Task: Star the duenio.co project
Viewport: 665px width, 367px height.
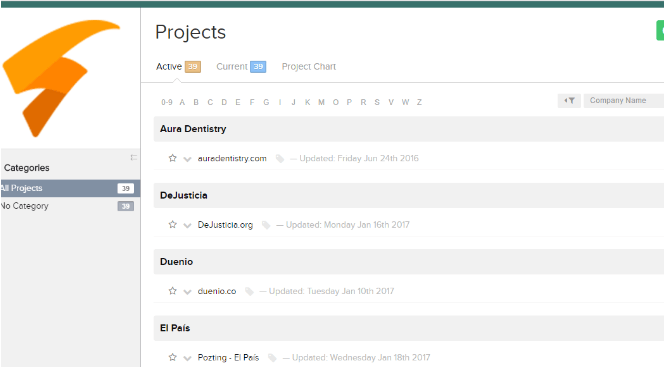Action: pyautogui.click(x=172, y=291)
